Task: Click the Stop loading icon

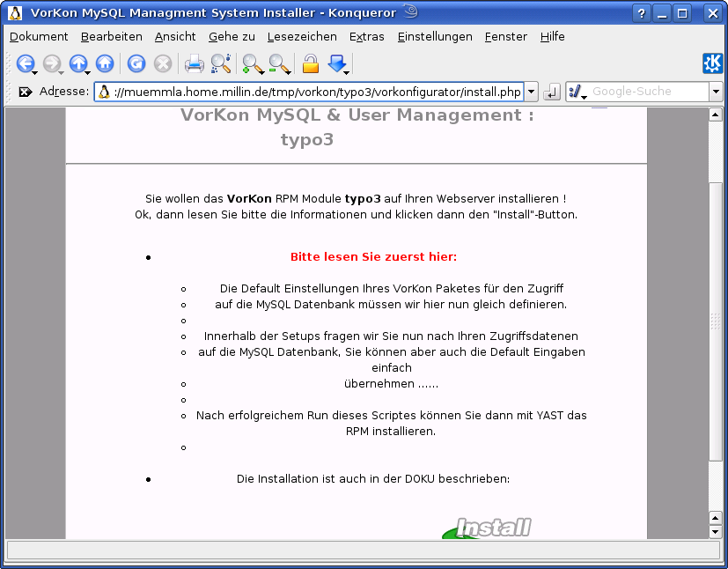Action: (163, 63)
